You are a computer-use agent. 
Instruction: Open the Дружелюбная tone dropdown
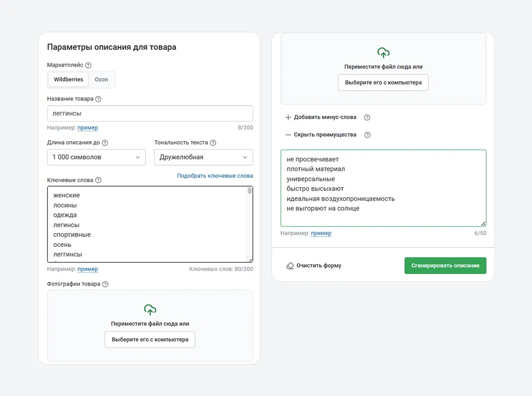coord(203,157)
